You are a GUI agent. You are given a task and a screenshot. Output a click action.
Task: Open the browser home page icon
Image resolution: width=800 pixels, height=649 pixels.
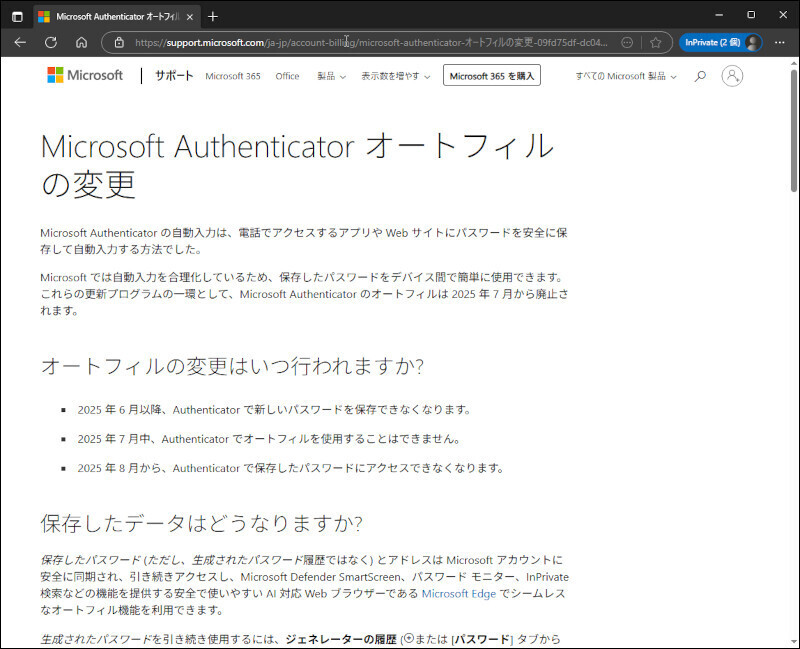pyautogui.click(x=82, y=42)
